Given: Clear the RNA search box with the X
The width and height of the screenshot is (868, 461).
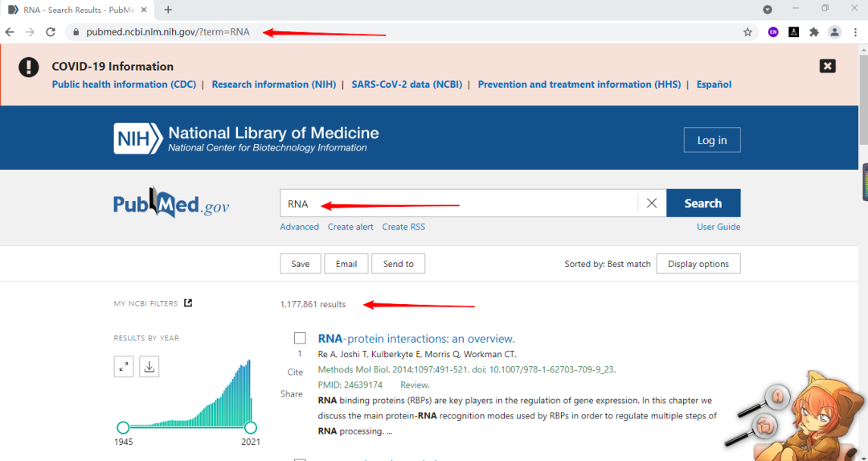Looking at the screenshot, I should [x=652, y=204].
